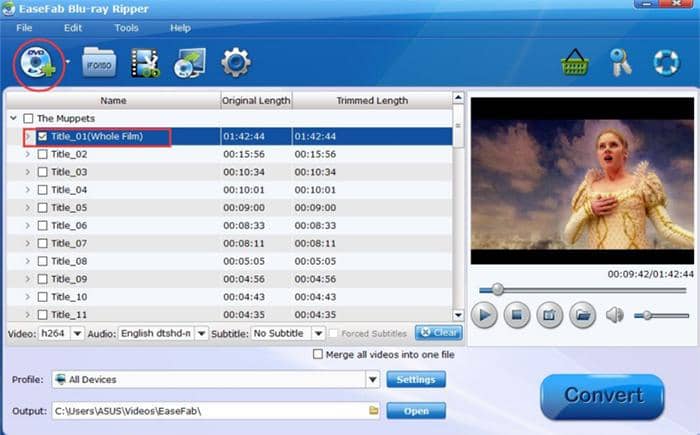Viewport: 700px width, 435px height.
Task: Click the IFO/ISO folder icon
Action: pos(99,63)
